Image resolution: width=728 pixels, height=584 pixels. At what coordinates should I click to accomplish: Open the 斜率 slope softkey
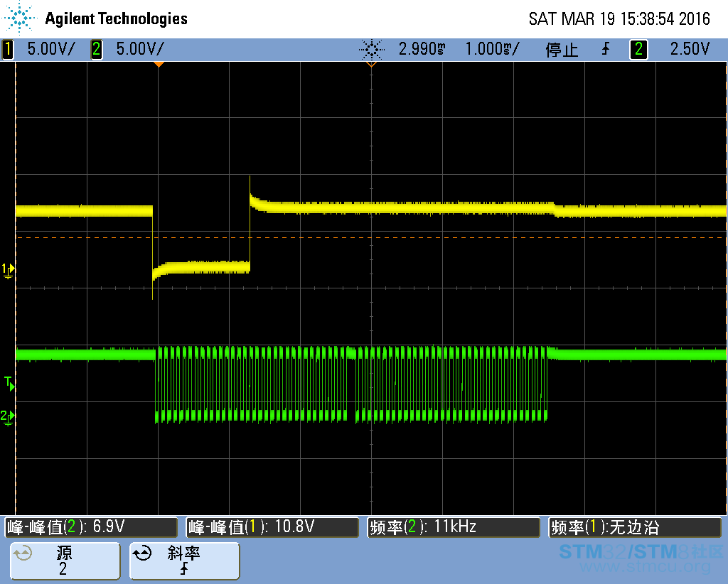click(x=184, y=561)
